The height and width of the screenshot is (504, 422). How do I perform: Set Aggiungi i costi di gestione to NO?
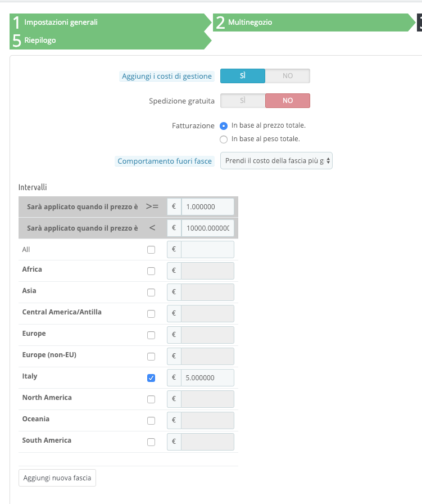(x=287, y=76)
